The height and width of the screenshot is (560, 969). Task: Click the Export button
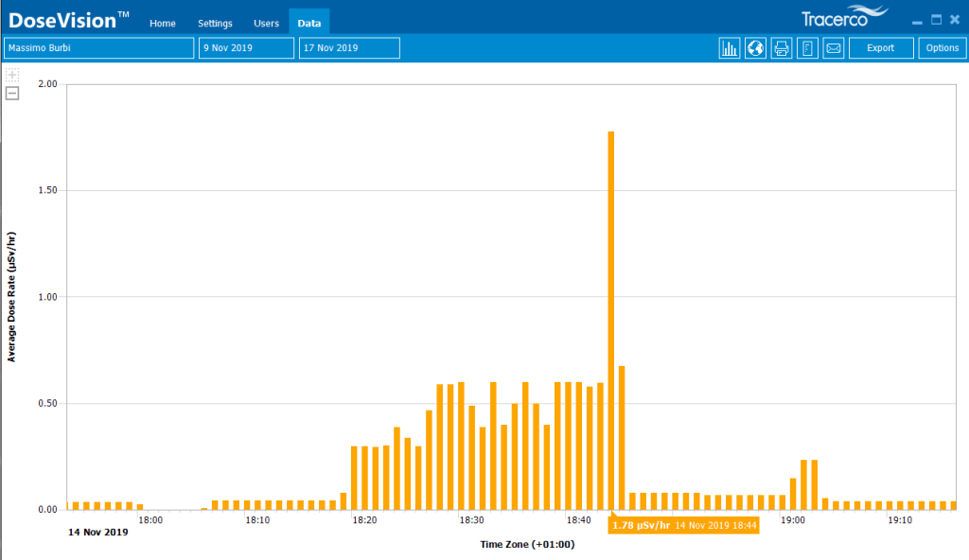click(880, 48)
